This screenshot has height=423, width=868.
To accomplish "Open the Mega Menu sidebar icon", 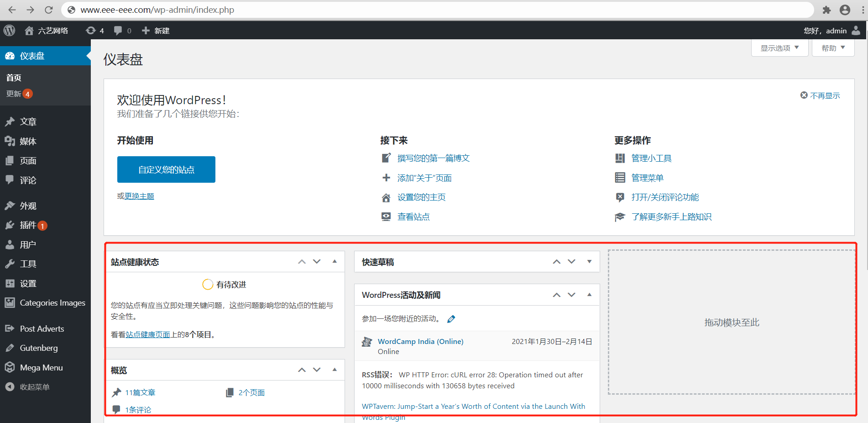I will point(10,367).
